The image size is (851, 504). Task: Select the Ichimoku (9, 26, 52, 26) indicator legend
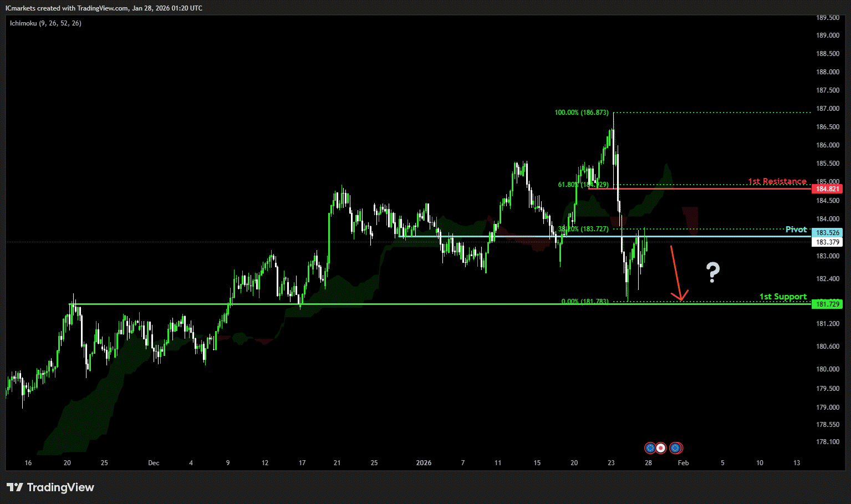45,23
